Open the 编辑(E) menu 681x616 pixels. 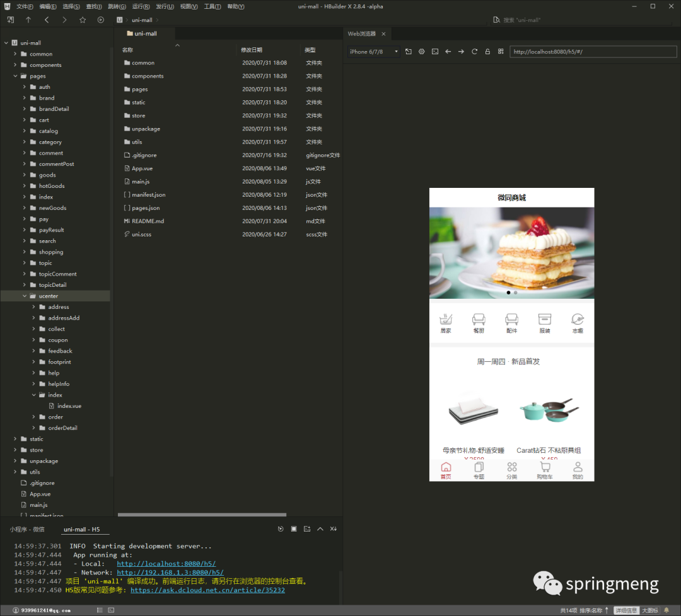coord(48,6)
